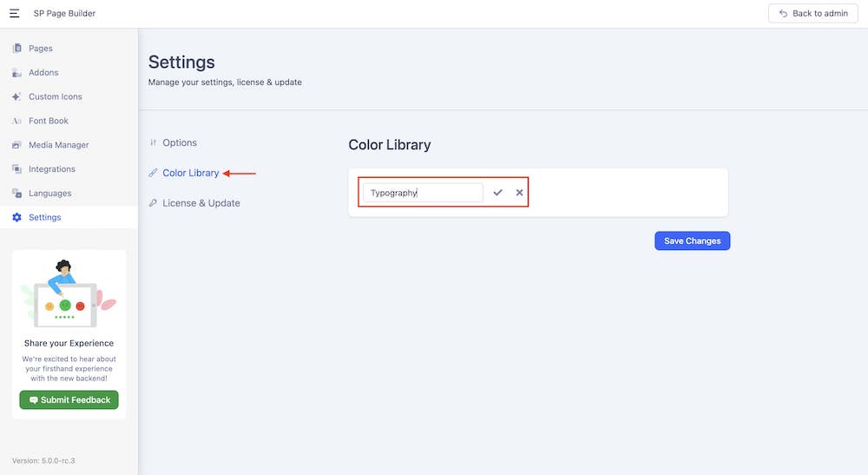This screenshot has height=475, width=868.
Task: Open the Font Book icon
Action: pos(16,121)
